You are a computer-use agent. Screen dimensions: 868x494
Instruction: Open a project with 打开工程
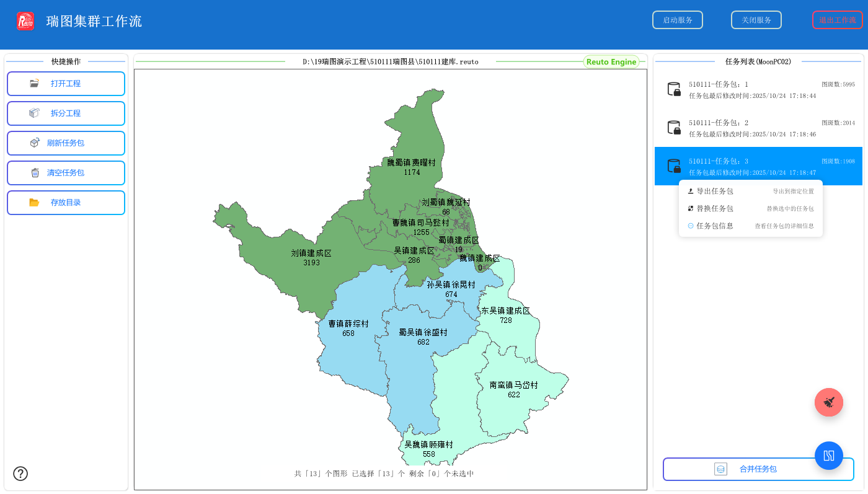pos(66,84)
